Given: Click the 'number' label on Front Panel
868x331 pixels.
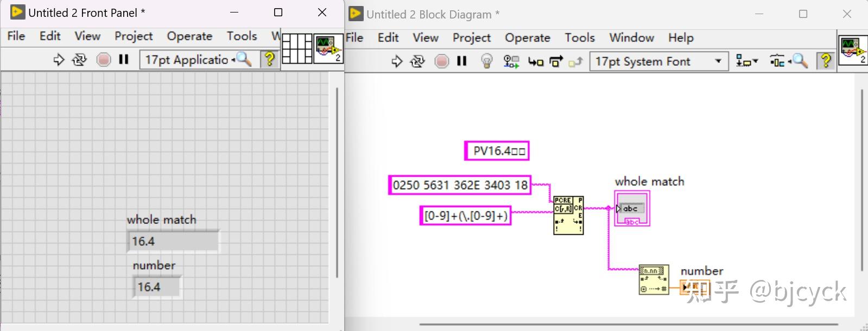Looking at the screenshot, I should [154, 265].
